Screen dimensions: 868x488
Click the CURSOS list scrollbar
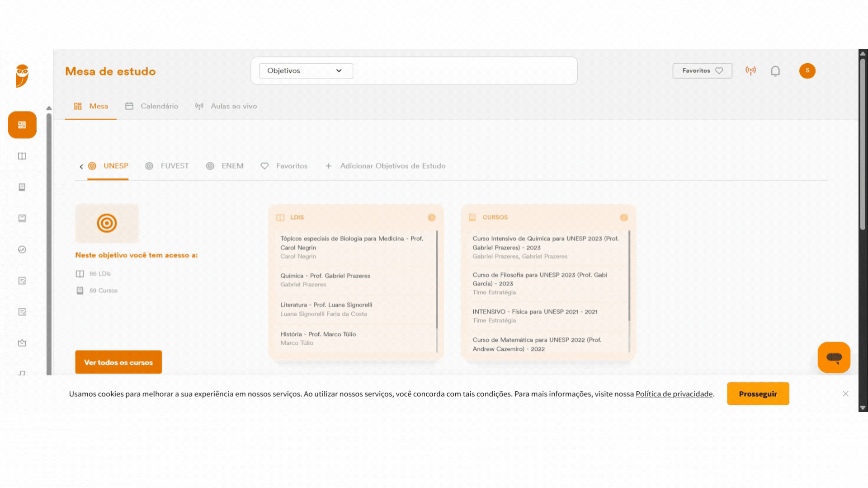coord(629,276)
